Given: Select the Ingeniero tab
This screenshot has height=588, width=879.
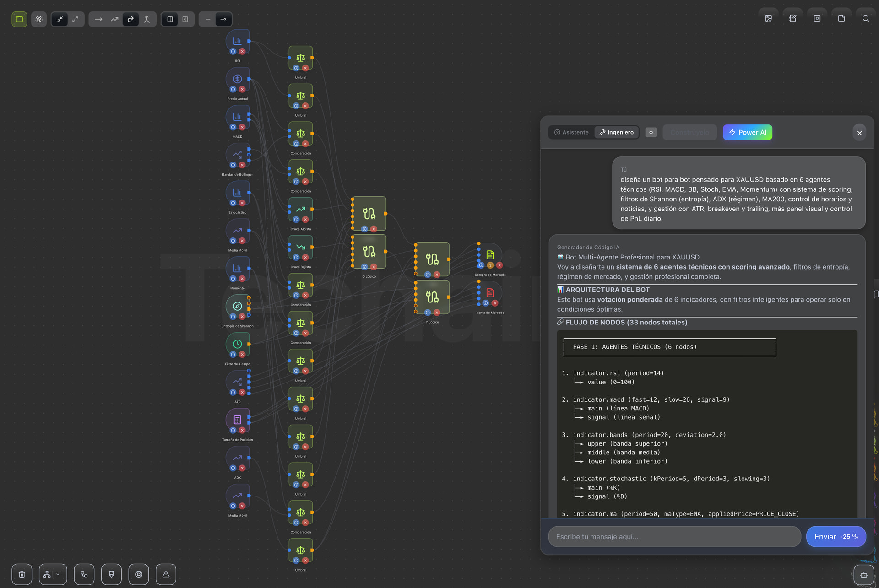Looking at the screenshot, I should click(x=616, y=132).
